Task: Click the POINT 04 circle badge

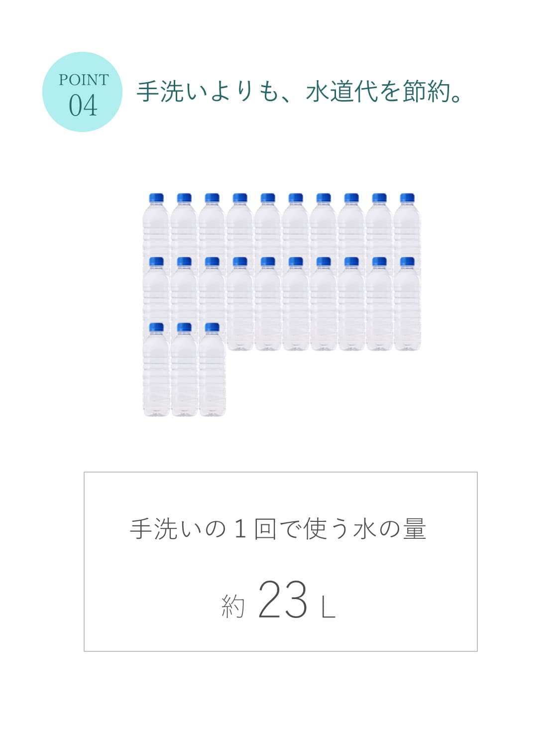Action: [82, 92]
